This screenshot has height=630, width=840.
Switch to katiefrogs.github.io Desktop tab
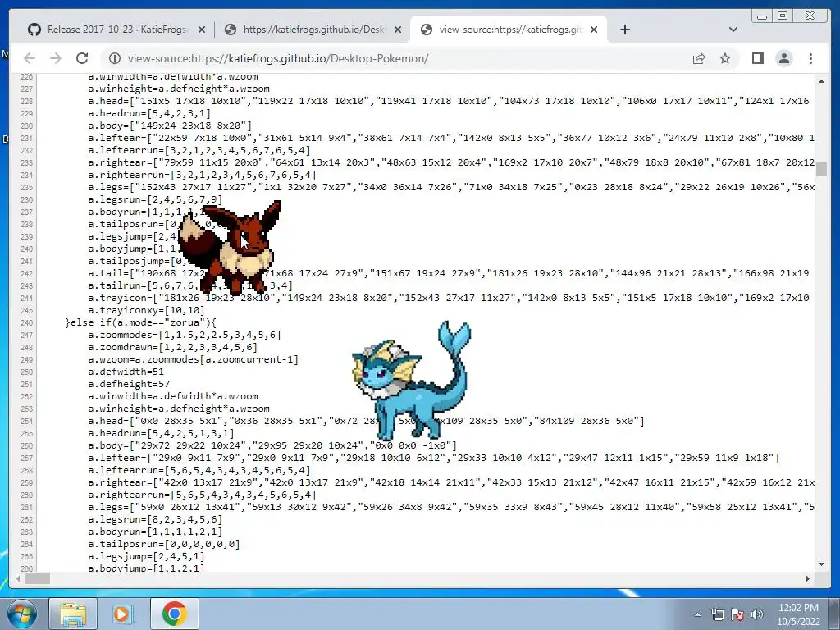(x=313, y=30)
